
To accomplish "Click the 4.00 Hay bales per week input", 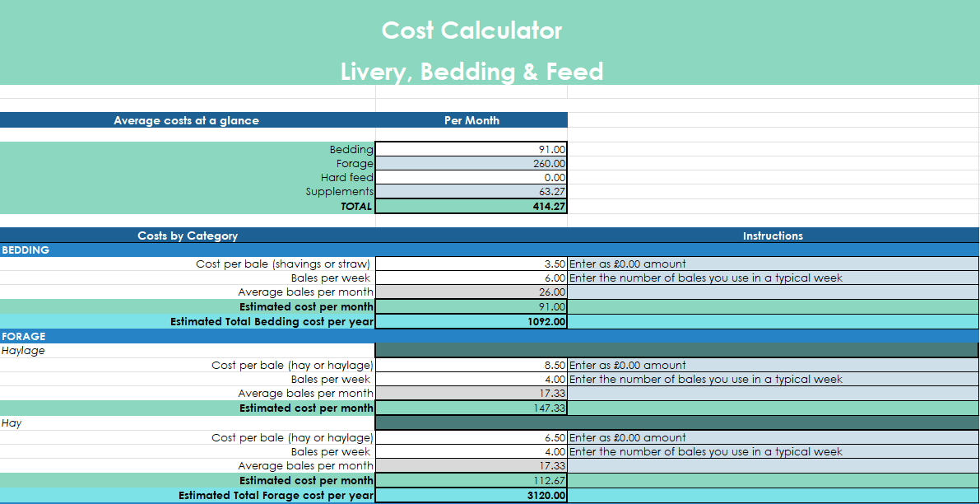I will pos(471,451).
